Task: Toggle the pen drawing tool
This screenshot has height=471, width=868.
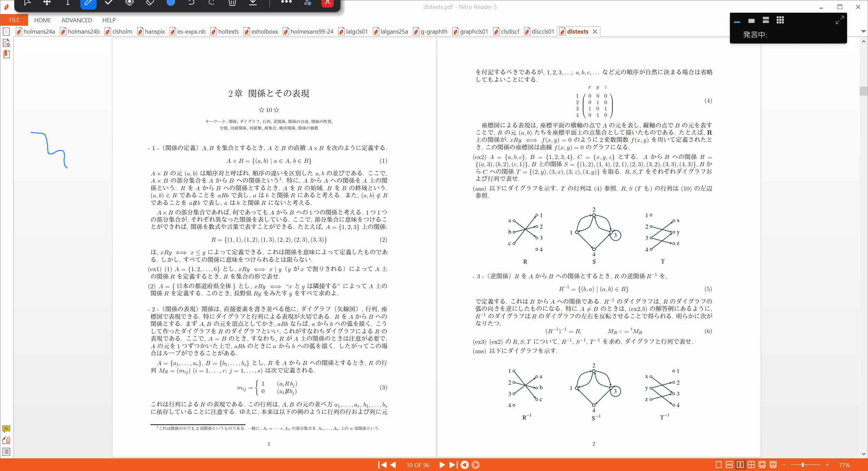Action: point(88,3)
